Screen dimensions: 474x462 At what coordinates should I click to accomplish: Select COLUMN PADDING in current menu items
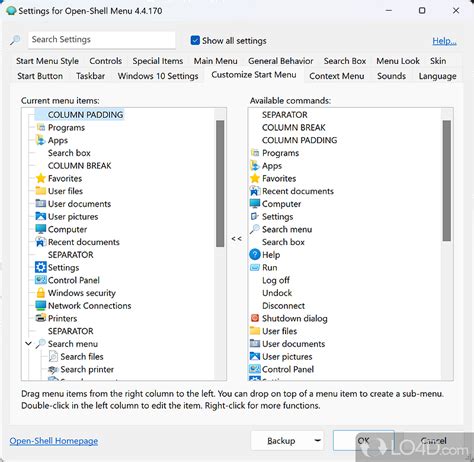point(85,115)
